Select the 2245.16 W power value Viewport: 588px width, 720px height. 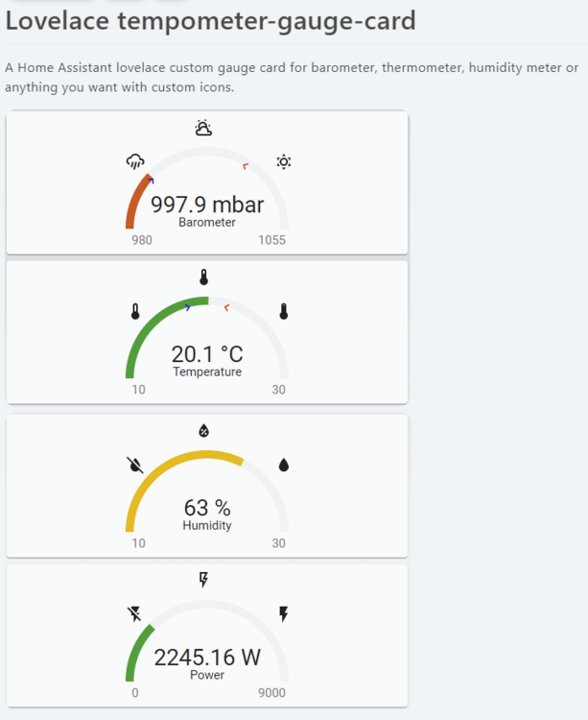pos(207,658)
